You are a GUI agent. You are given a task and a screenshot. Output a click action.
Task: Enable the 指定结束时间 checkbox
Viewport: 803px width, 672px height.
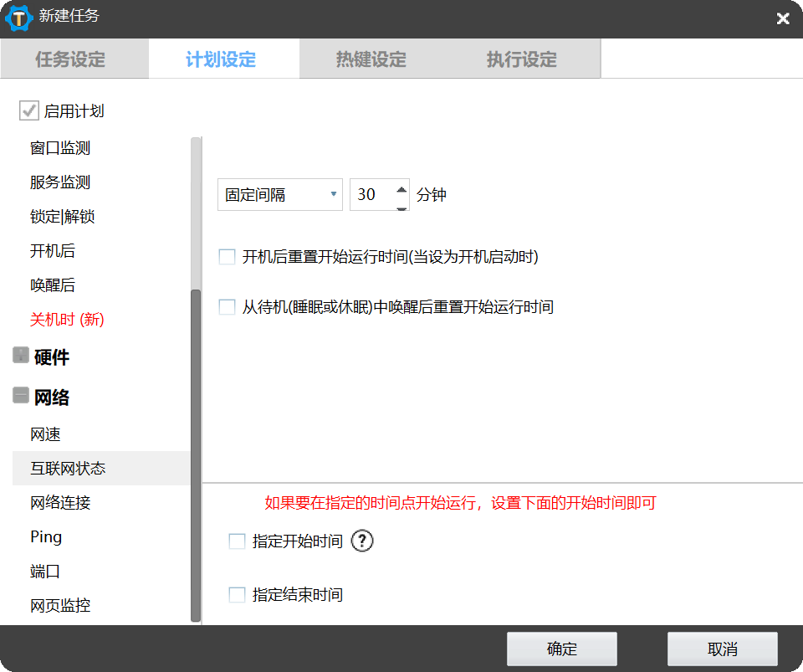(x=237, y=595)
